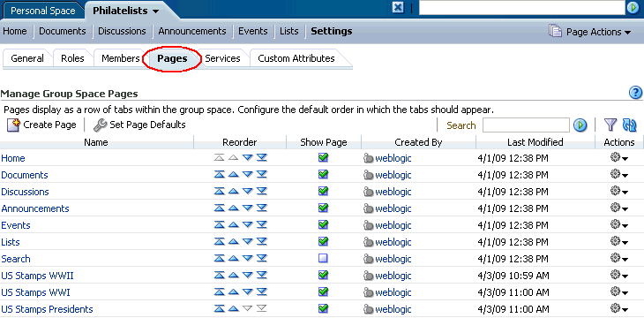Click the green go arrow beside top search box
The image size is (644, 318).
click(633, 8)
